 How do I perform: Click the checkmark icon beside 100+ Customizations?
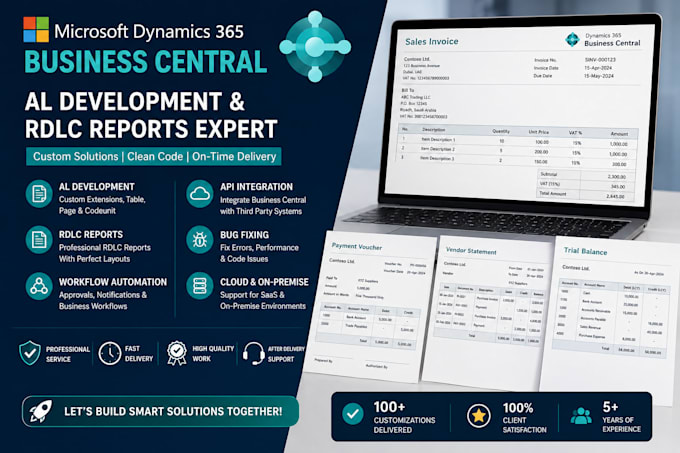tap(353, 414)
